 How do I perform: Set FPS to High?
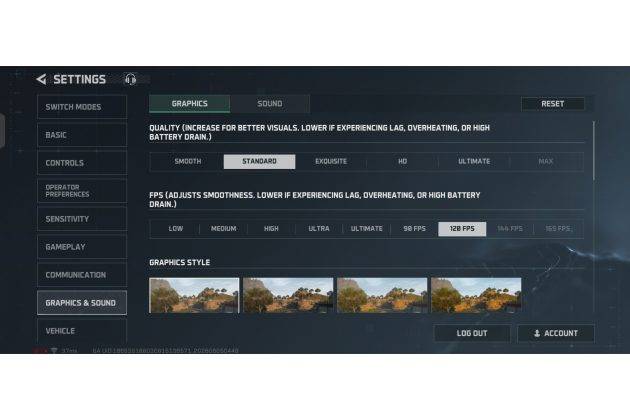coord(271,229)
